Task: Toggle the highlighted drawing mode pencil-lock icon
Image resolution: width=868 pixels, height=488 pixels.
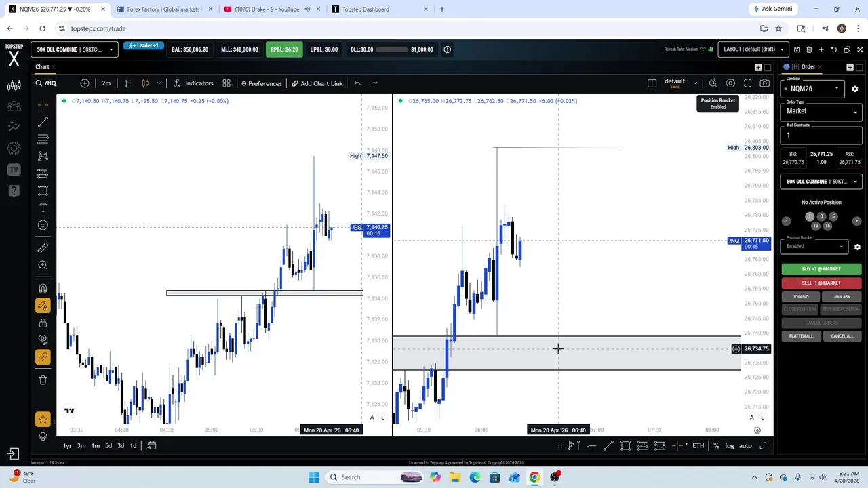Action: click(43, 306)
